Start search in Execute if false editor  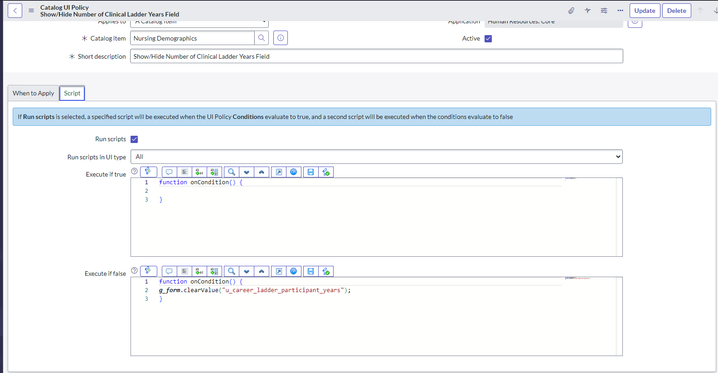click(232, 271)
